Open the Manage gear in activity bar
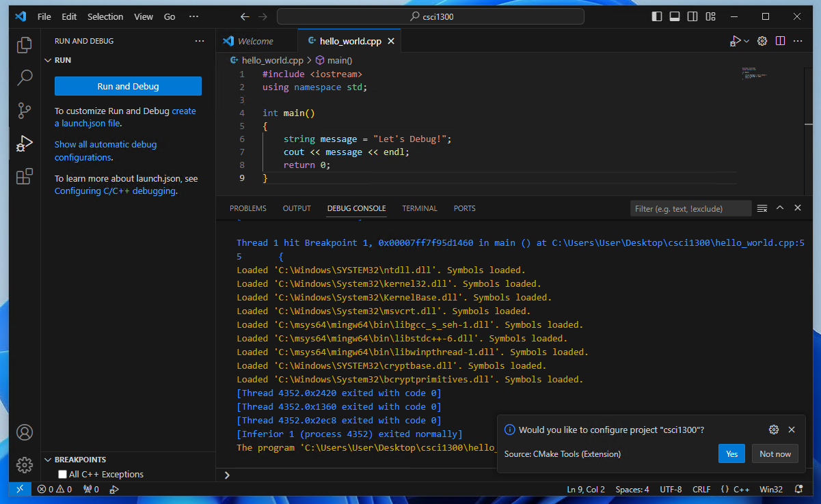Screen dimensions: 821x504 tap(25, 465)
